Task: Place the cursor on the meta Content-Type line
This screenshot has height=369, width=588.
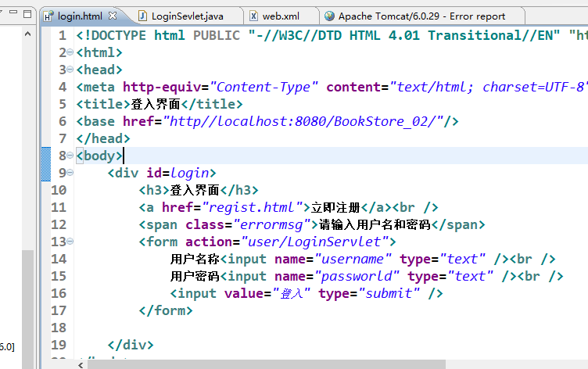Action: (332, 87)
